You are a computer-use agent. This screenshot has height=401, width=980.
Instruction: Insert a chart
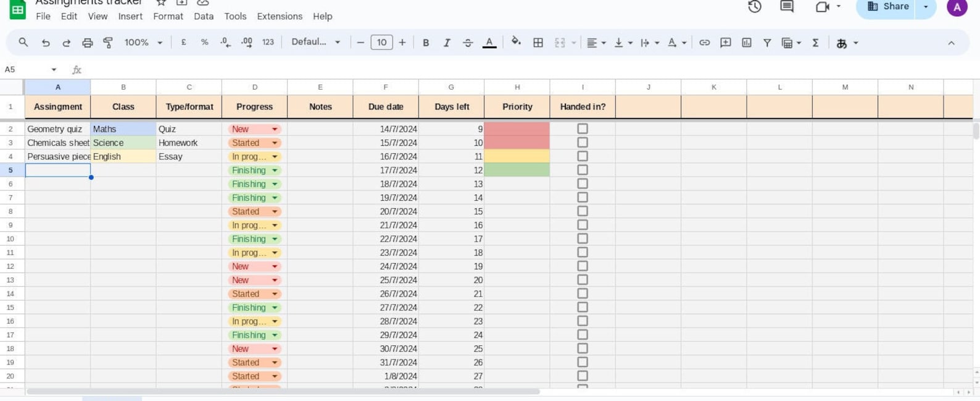[x=747, y=43]
